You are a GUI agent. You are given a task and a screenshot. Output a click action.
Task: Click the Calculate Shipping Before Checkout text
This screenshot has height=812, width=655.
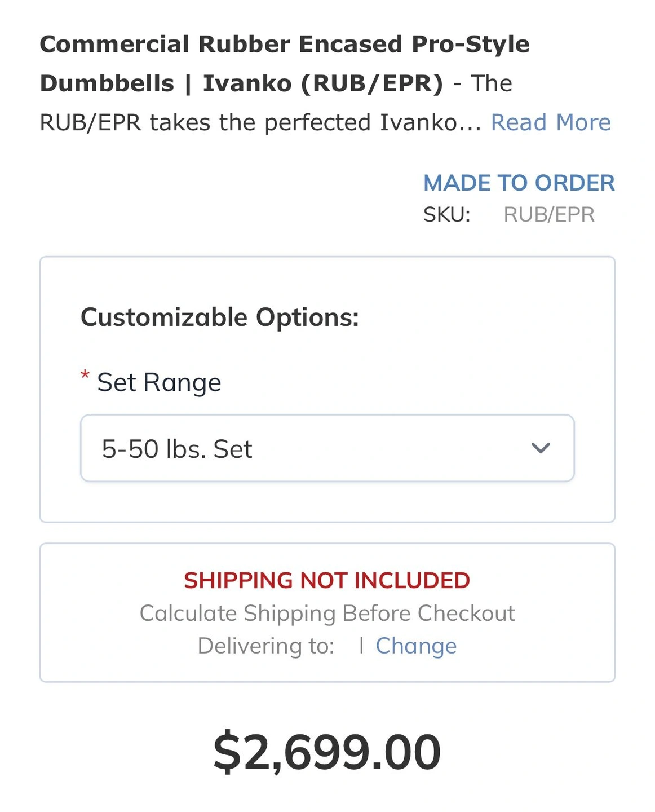327,613
